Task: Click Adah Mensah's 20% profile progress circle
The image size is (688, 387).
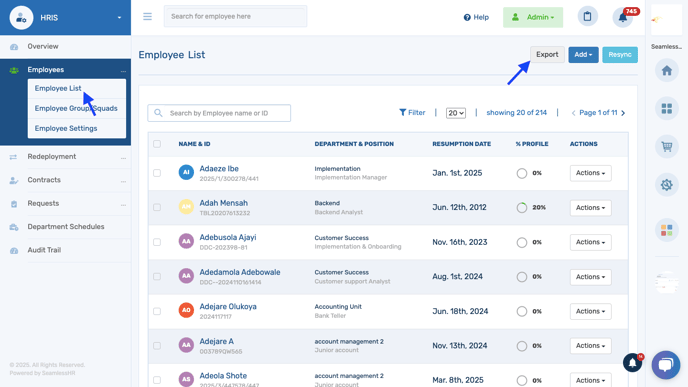Action: (x=522, y=208)
